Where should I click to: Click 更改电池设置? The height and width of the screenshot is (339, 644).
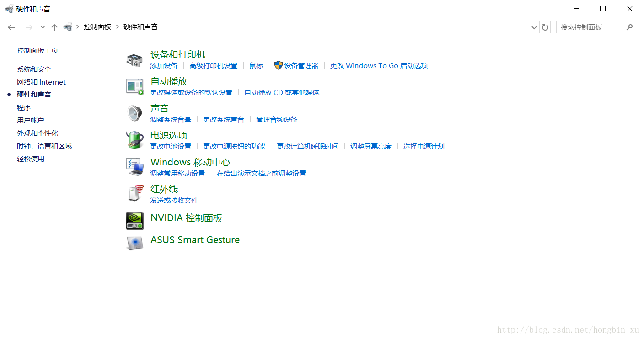point(171,147)
